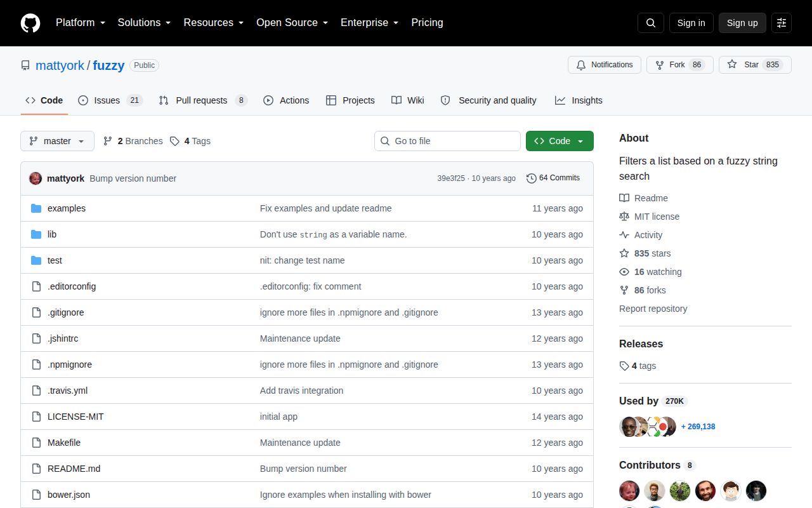Click the book icon beside Readme
The width and height of the screenshot is (812, 508).
point(624,198)
